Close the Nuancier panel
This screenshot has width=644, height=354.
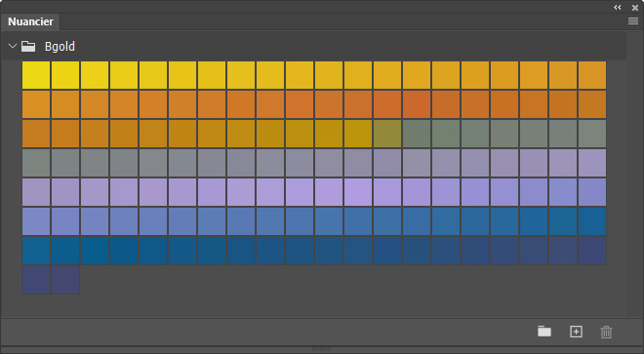click(x=635, y=8)
